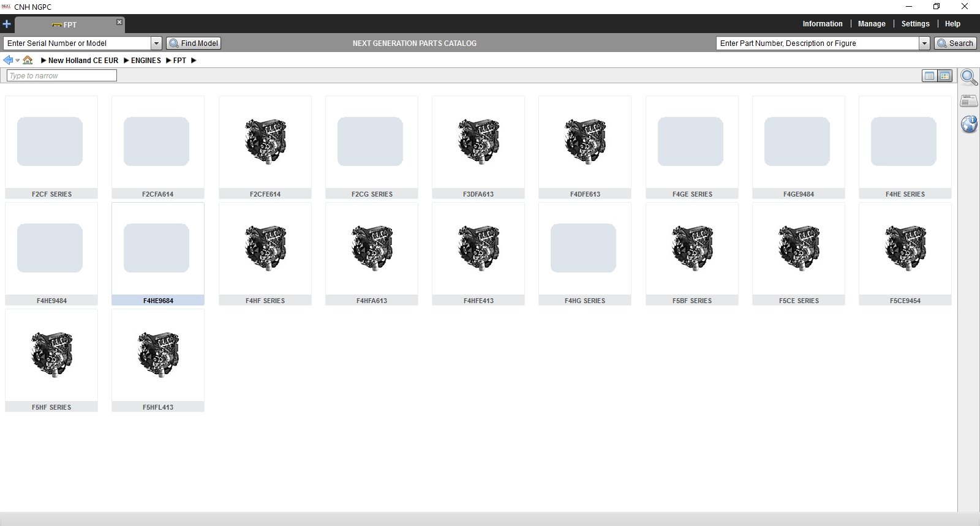This screenshot has height=526, width=980.
Task: Open the F2CF SERIES catalog tile
Action: 51,147
